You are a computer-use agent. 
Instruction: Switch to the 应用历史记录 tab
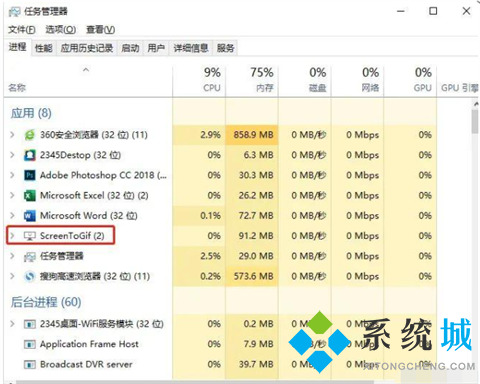tap(87, 48)
